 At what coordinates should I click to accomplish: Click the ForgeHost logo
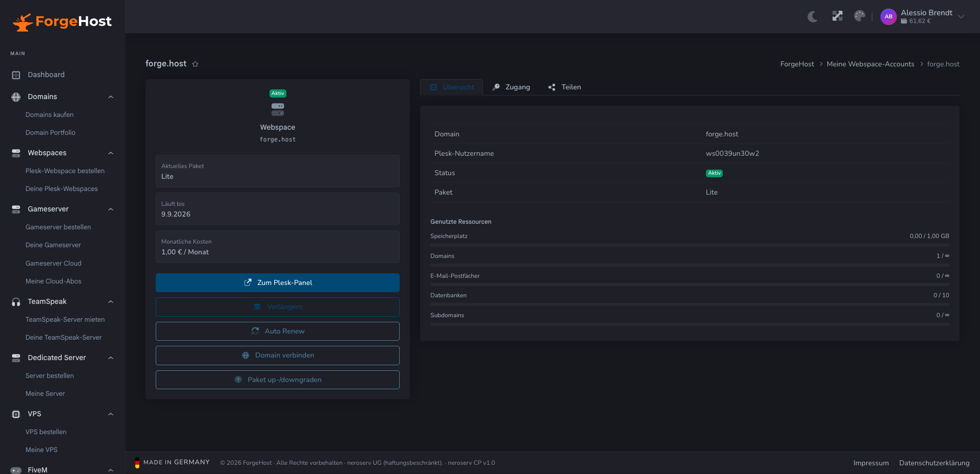point(62,21)
